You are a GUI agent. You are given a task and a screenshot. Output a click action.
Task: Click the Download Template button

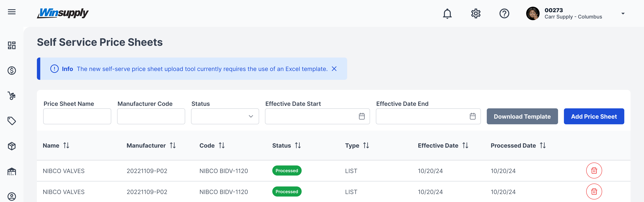coord(522,116)
